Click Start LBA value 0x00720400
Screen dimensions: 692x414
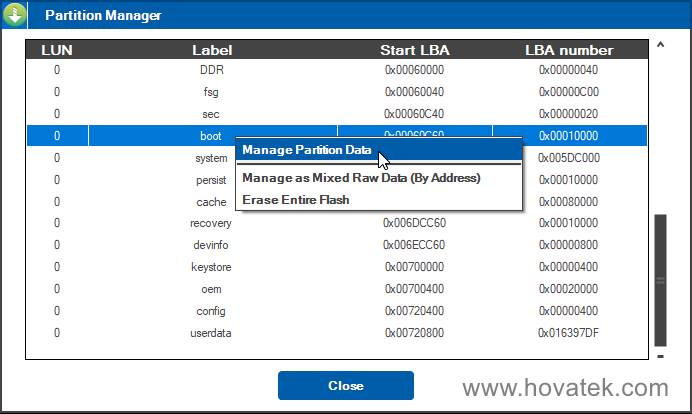click(x=414, y=311)
